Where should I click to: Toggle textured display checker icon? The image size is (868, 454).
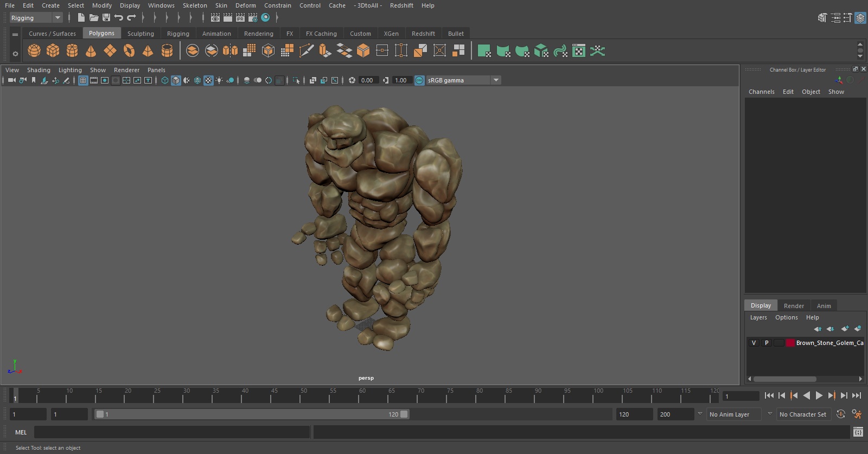point(208,80)
